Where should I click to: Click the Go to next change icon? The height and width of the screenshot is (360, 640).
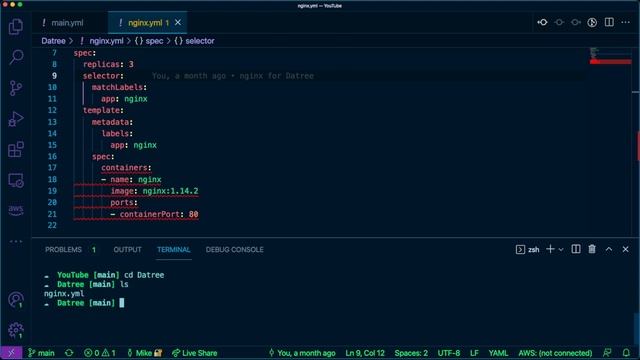576,22
